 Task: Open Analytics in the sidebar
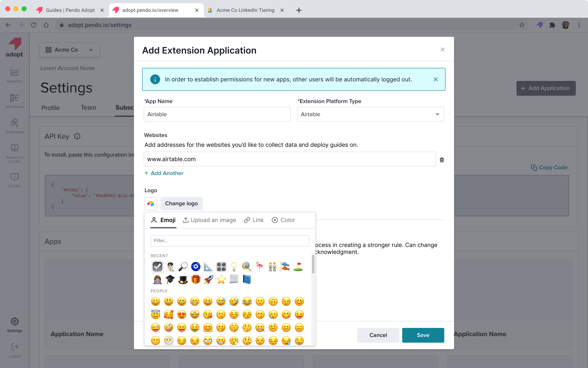14,75
